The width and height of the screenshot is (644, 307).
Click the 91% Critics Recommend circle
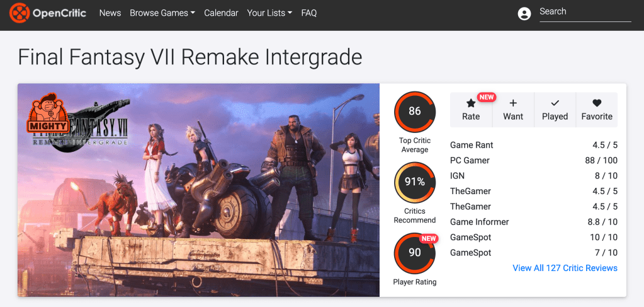(x=414, y=182)
